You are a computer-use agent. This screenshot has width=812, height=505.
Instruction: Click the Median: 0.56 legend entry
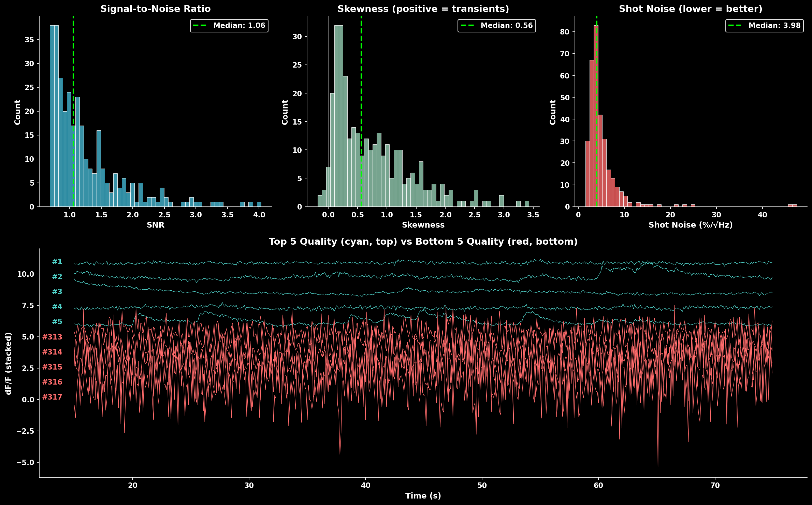506,26
